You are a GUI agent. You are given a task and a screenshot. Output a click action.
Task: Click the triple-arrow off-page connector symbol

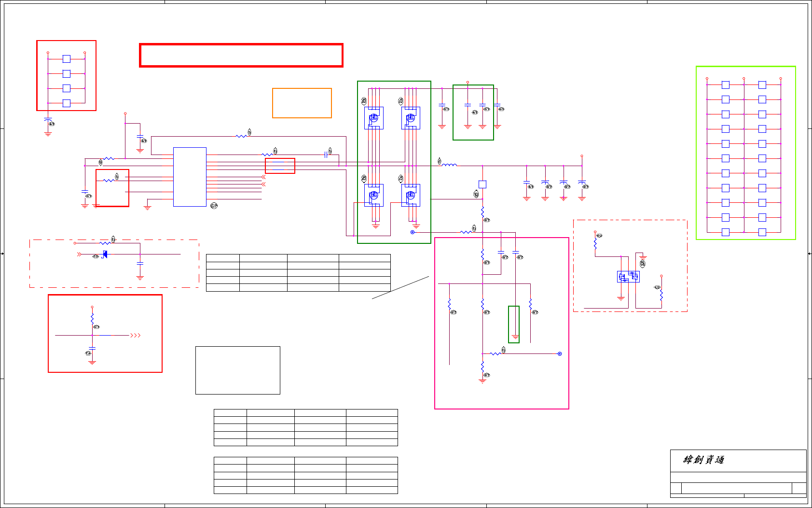pyautogui.click(x=136, y=335)
